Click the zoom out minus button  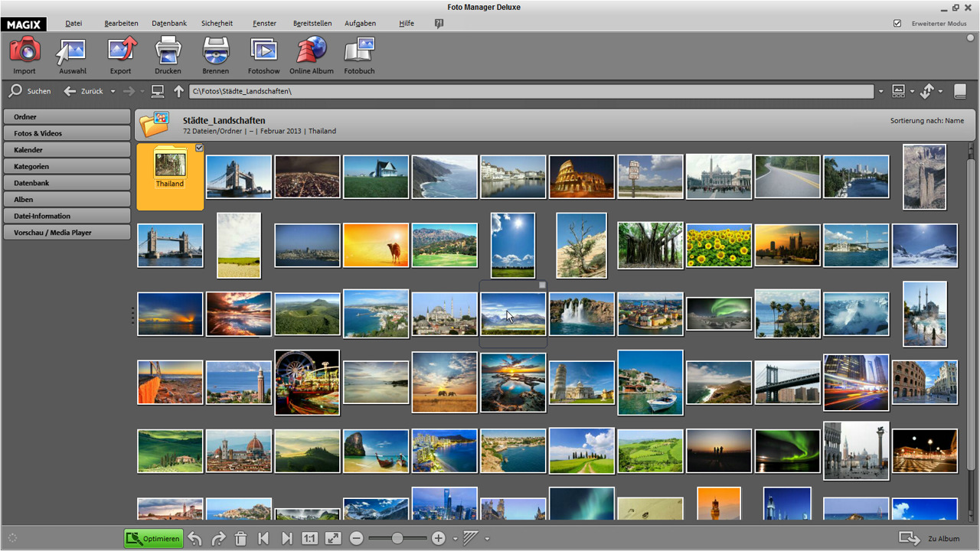(356, 539)
